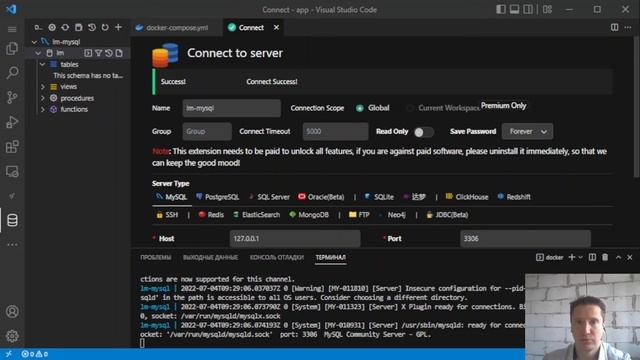Open the Search view in activity bar

tap(12, 73)
